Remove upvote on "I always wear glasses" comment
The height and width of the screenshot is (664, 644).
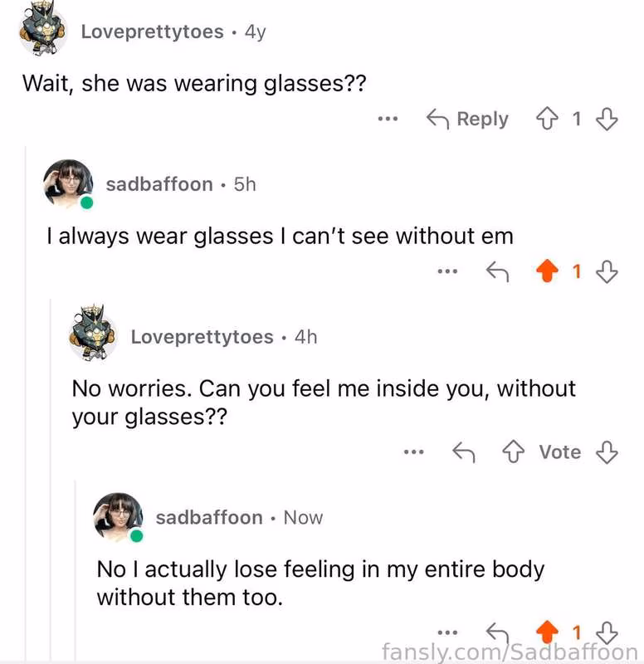pos(547,271)
